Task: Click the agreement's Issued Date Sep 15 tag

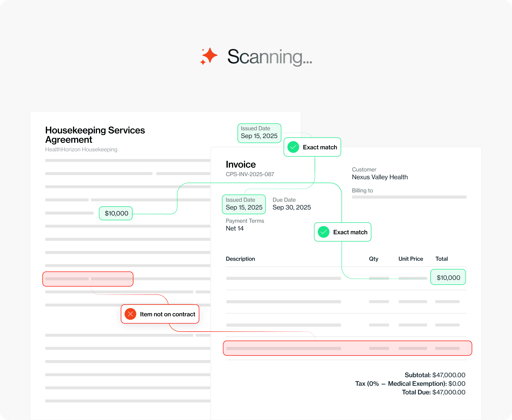Action: coord(259,133)
